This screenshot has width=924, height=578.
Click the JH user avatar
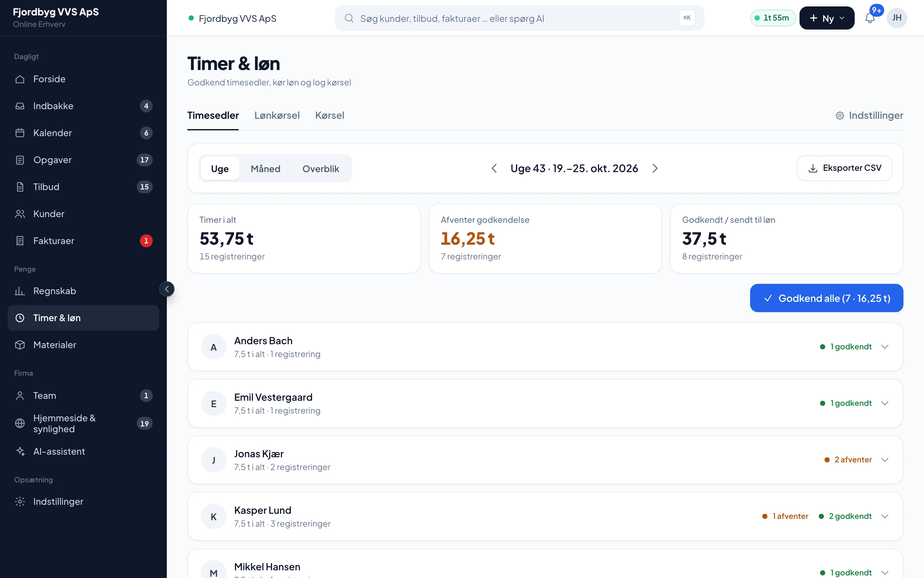[x=897, y=18]
